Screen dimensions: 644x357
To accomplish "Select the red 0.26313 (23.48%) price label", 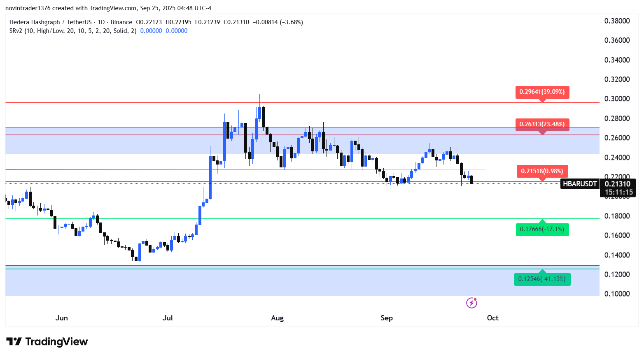I will click(x=542, y=124).
